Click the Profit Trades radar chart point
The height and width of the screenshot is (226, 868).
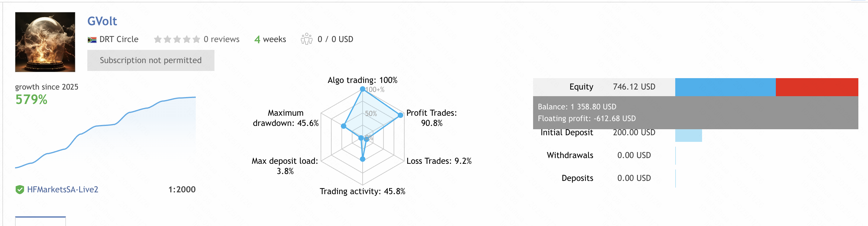pyautogui.click(x=400, y=115)
